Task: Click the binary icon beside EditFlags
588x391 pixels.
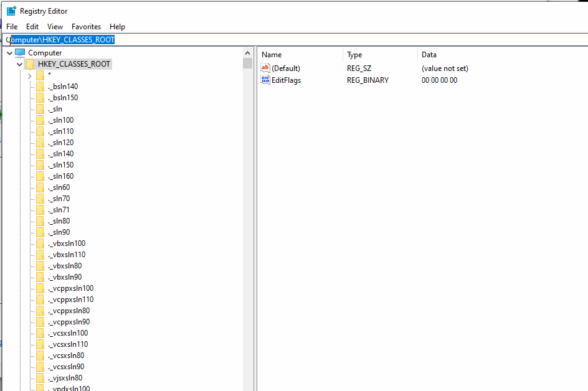Action: coord(265,80)
